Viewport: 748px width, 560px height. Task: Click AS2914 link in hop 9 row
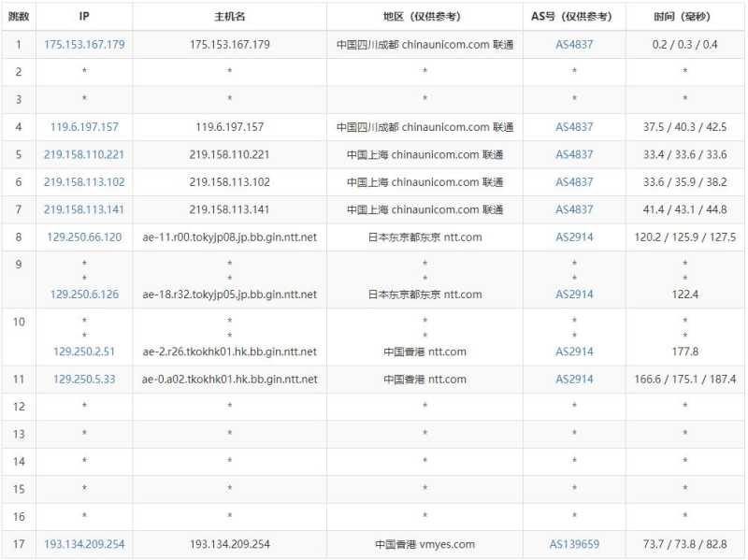pyautogui.click(x=574, y=294)
